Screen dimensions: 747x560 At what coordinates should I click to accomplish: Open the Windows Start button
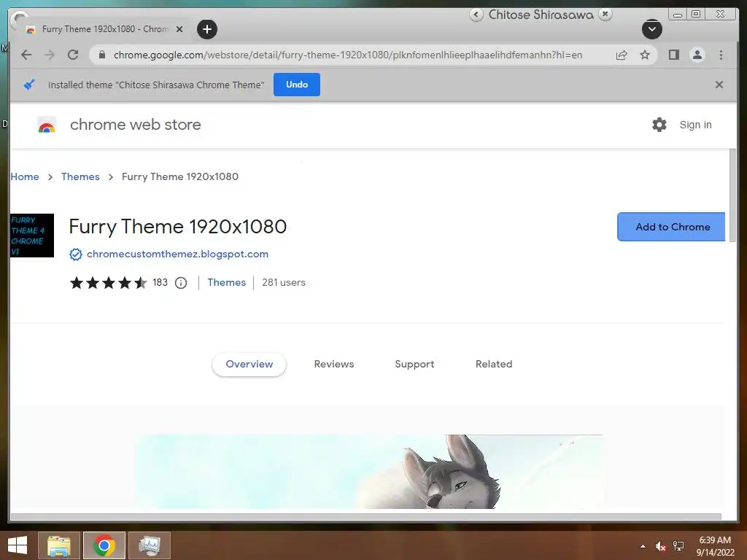point(18,545)
